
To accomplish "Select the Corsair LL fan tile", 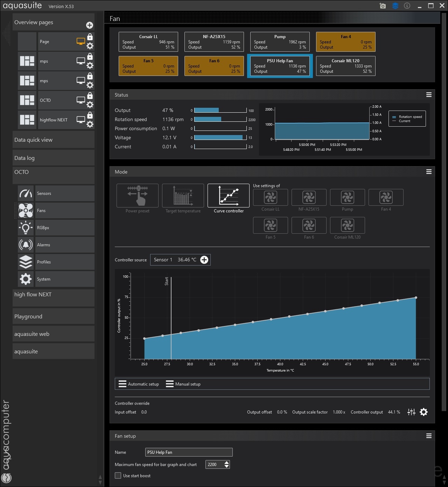I will pyautogui.click(x=148, y=42).
